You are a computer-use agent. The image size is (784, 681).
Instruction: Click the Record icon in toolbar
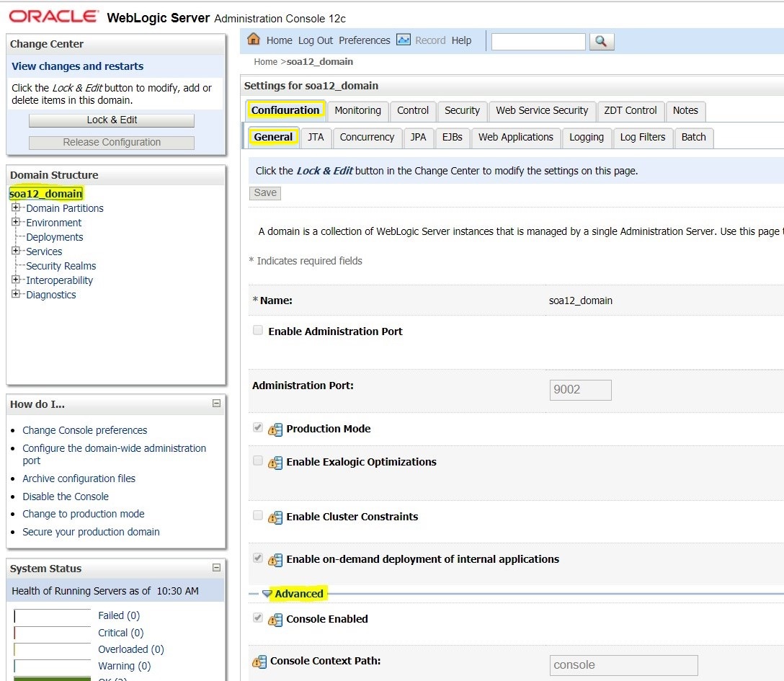404,40
